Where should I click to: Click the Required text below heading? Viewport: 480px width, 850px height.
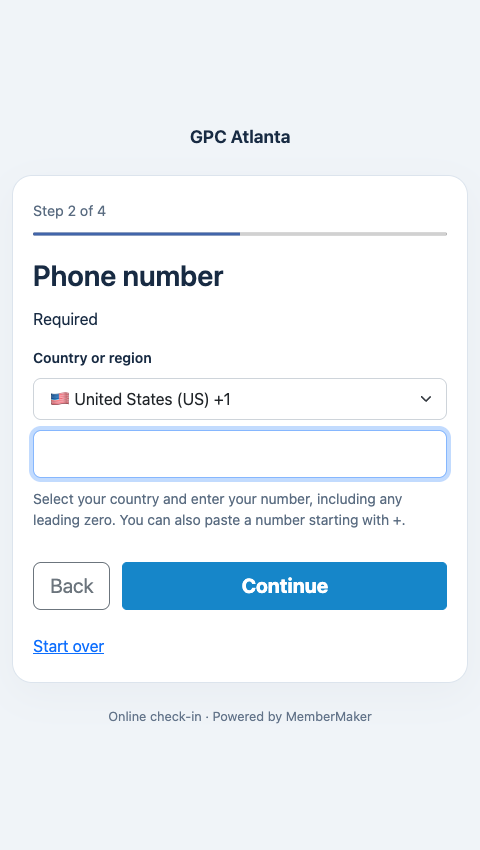(65, 319)
